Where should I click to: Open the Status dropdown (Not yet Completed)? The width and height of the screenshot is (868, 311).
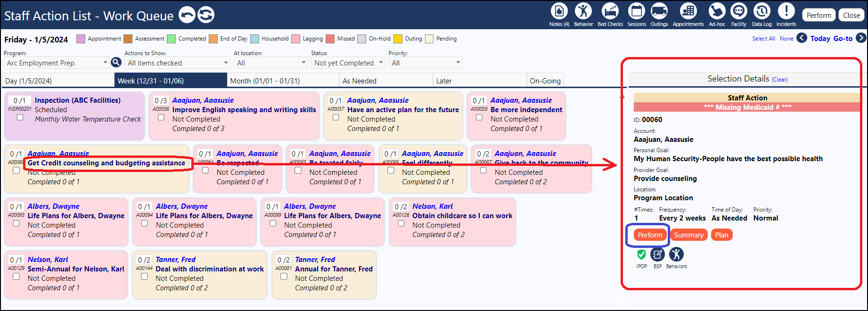point(348,63)
